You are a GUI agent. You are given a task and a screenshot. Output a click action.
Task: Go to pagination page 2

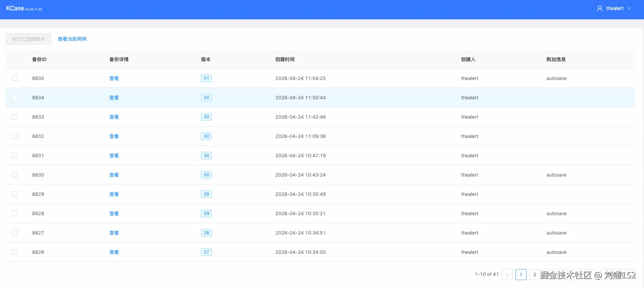(535, 275)
